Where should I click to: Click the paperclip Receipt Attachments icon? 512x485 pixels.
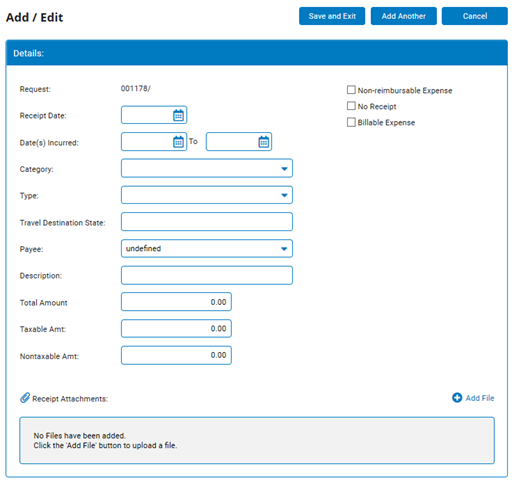[25, 398]
